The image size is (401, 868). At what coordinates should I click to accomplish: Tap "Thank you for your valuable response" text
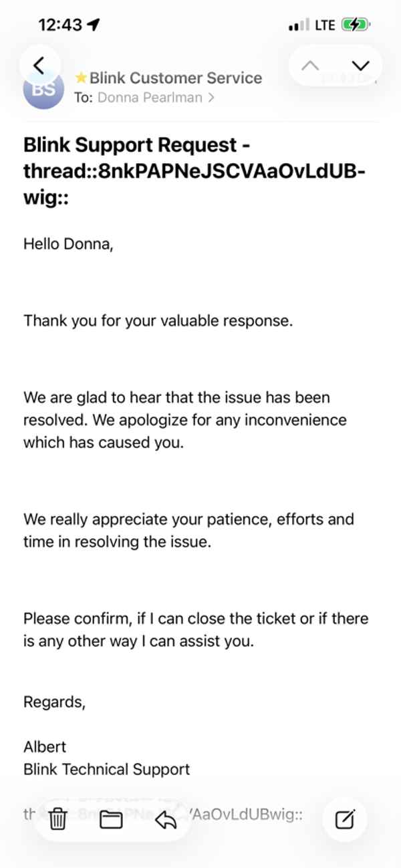[158, 320]
